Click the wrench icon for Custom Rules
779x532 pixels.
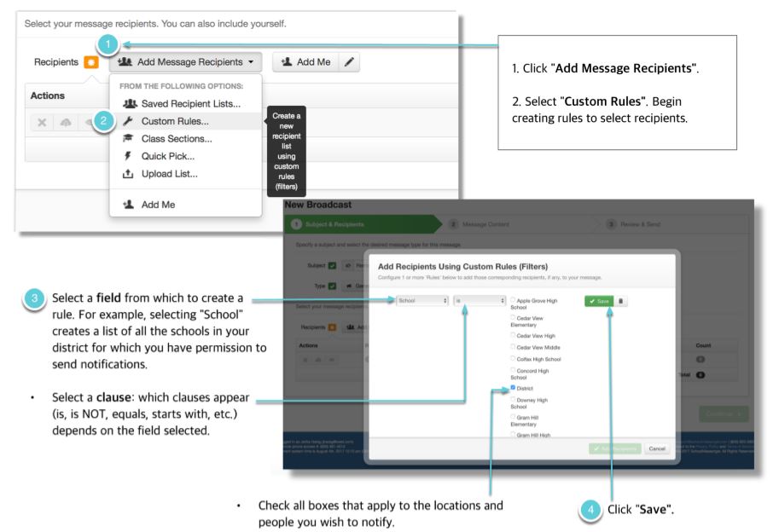(128, 121)
